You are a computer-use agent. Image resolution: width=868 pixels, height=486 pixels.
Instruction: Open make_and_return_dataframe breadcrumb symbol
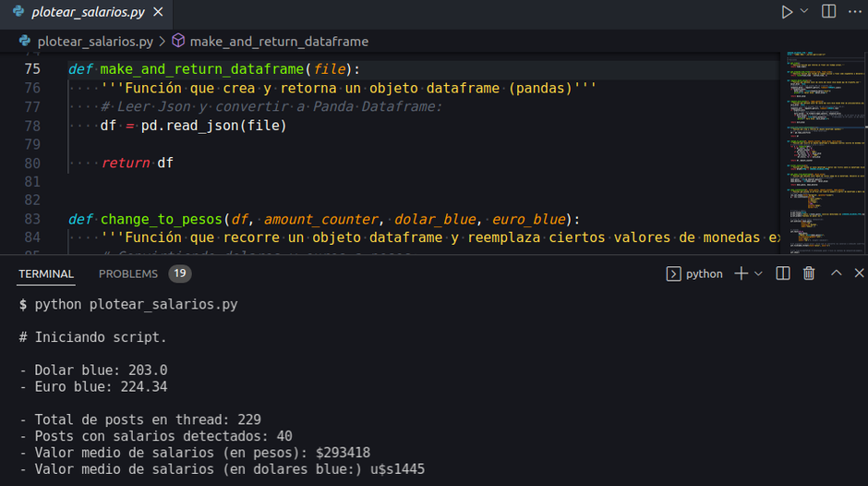point(279,42)
